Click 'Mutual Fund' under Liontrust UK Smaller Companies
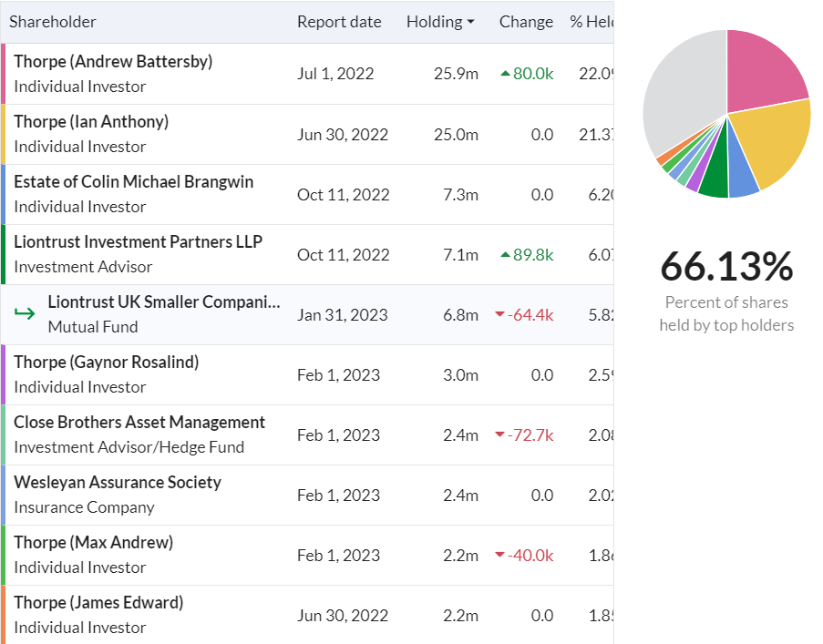 tap(93, 327)
